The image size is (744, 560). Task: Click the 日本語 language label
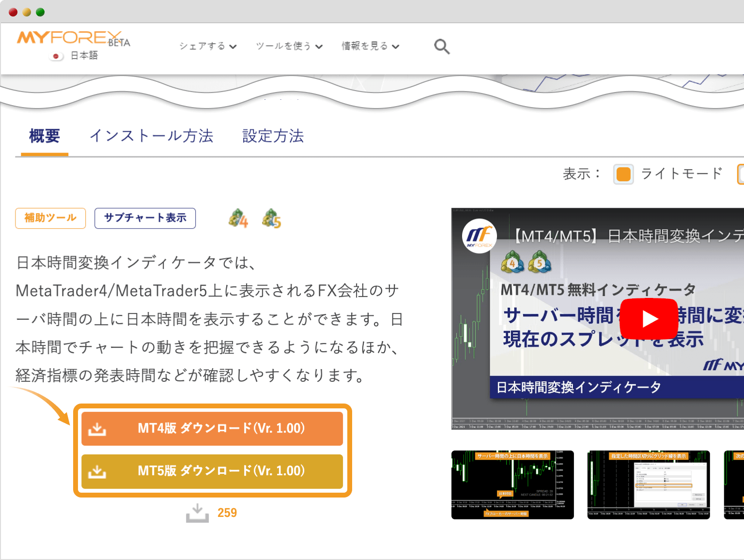[x=84, y=56]
